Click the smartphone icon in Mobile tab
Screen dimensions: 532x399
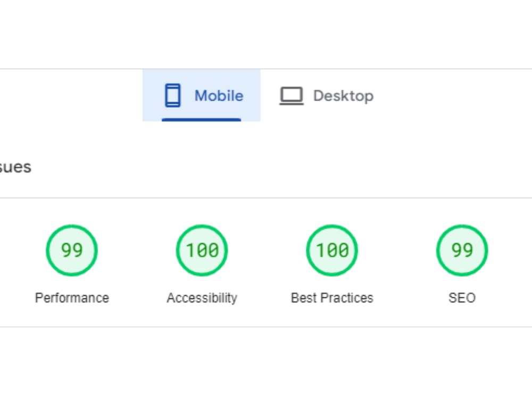(173, 95)
